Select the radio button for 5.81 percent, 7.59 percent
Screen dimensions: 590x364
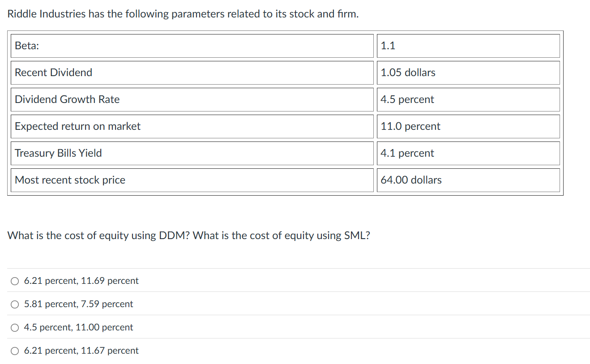15,304
